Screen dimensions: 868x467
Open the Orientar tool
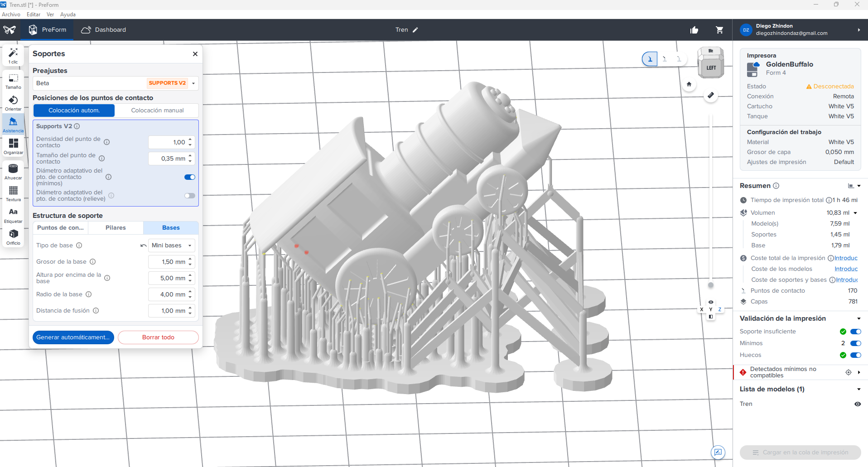pos(13,103)
